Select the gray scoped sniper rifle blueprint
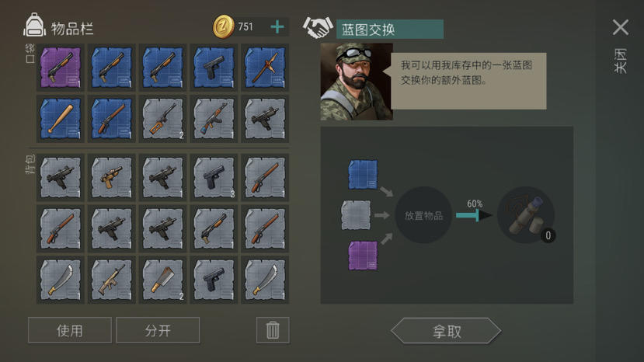 [x=162, y=119]
